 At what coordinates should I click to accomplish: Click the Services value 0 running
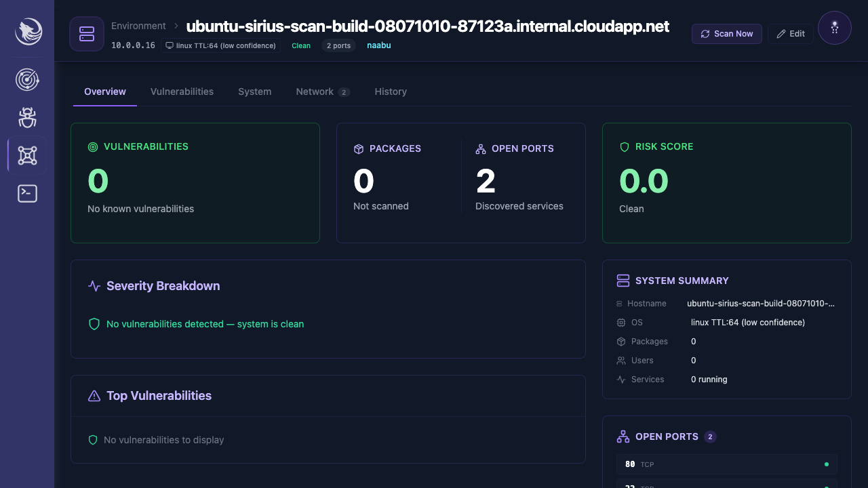click(x=709, y=380)
